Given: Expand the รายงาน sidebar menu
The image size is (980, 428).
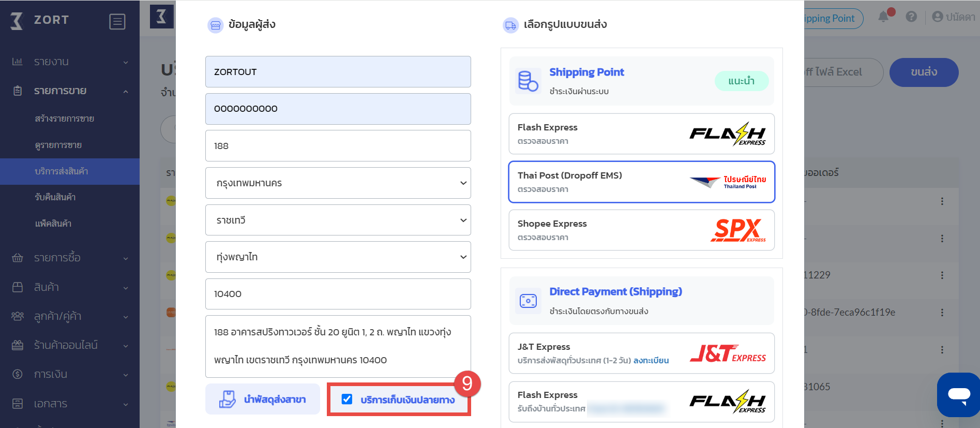Looking at the screenshot, I should click(70, 62).
